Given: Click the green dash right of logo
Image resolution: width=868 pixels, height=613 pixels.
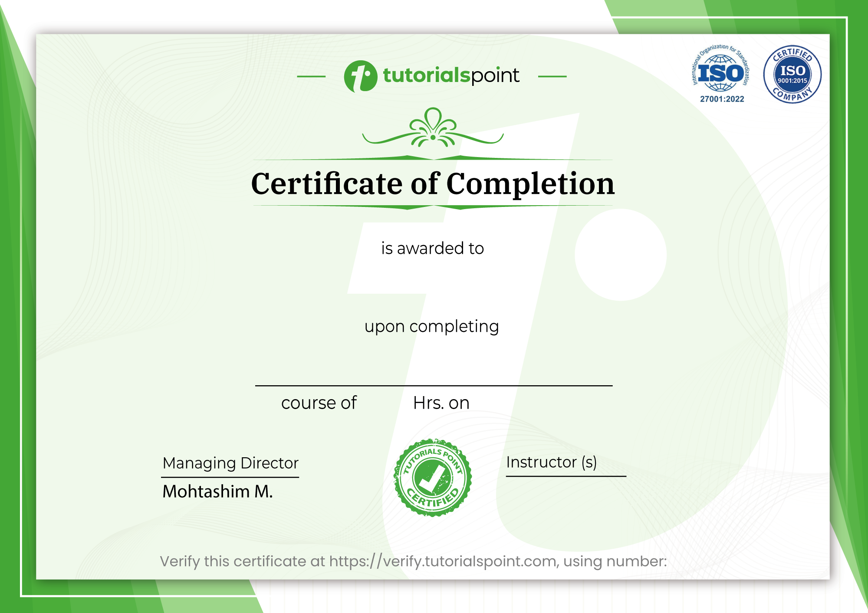Looking at the screenshot, I should [552, 76].
